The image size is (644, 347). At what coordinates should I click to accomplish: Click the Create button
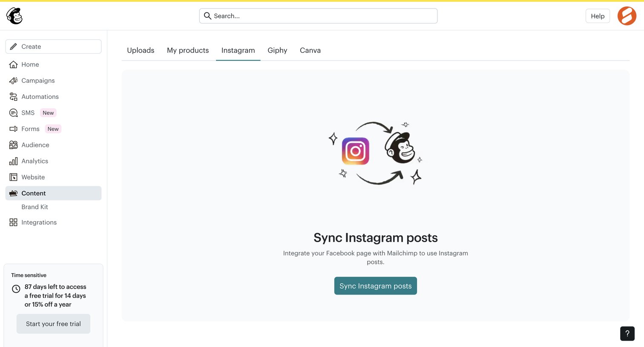click(x=53, y=46)
